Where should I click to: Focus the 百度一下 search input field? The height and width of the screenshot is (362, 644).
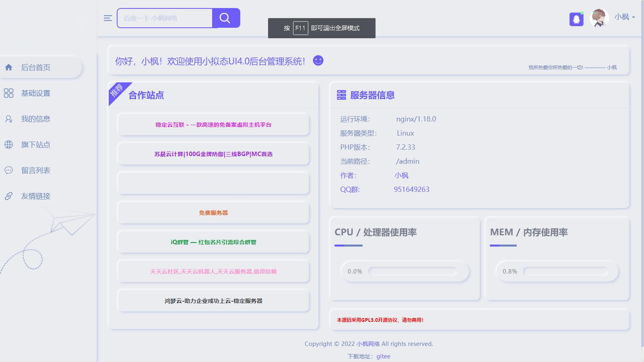point(165,18)
